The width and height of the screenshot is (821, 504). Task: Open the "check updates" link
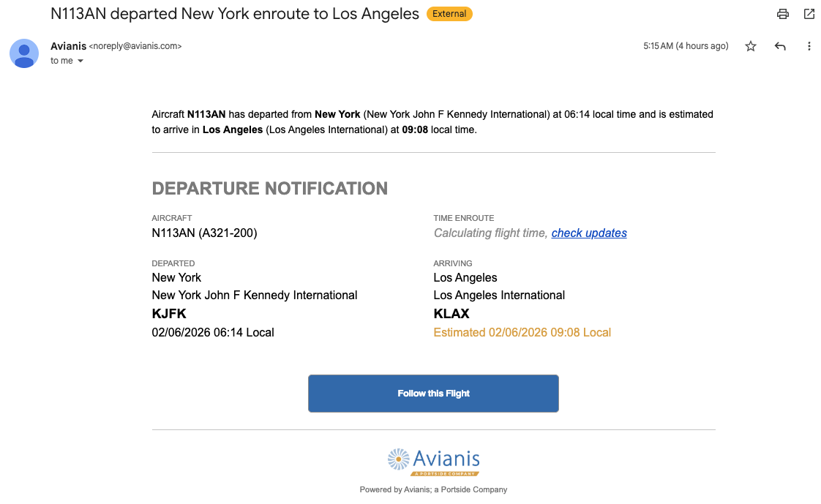(x=589, y=233)
